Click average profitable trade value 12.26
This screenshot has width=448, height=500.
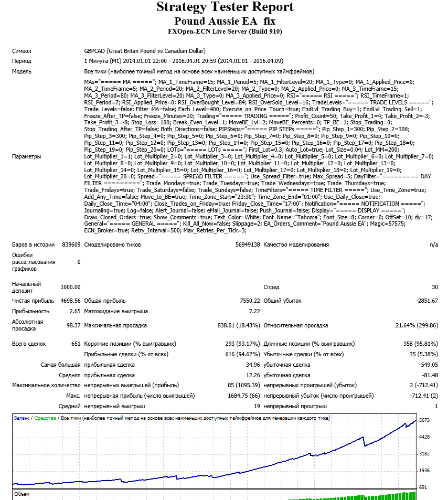[253, 375]
